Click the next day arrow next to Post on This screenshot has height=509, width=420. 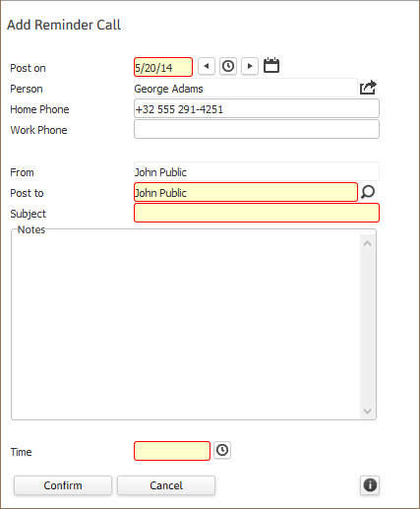click(250, 66)
